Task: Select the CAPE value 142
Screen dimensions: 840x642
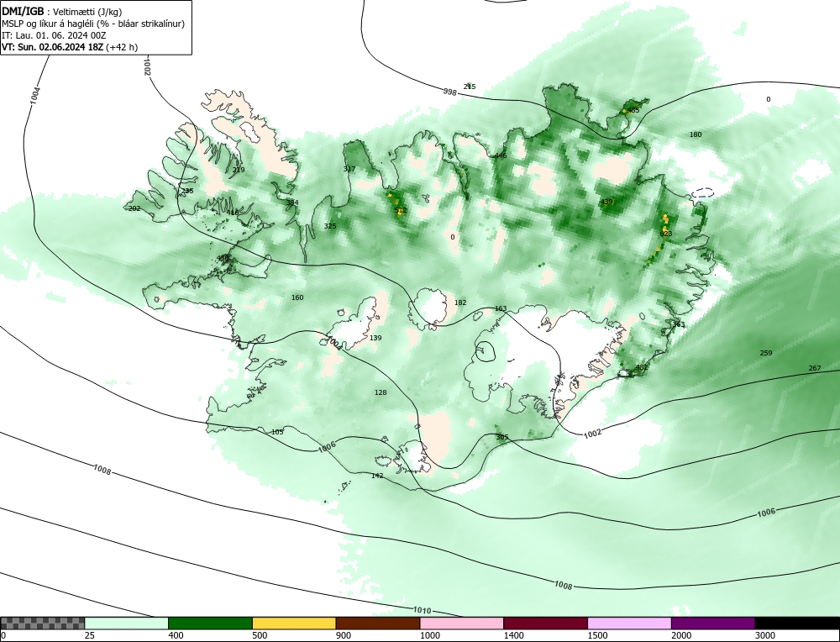Action: coord(377,476)
